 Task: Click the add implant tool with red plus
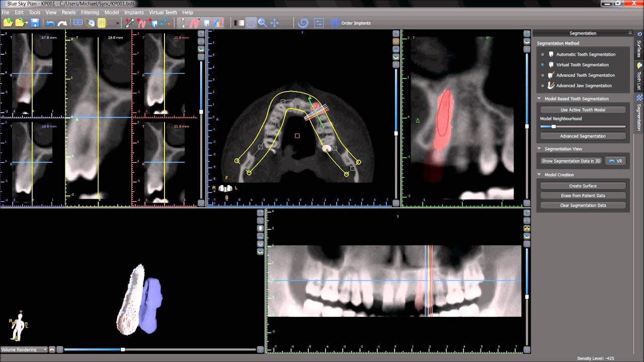129,23
